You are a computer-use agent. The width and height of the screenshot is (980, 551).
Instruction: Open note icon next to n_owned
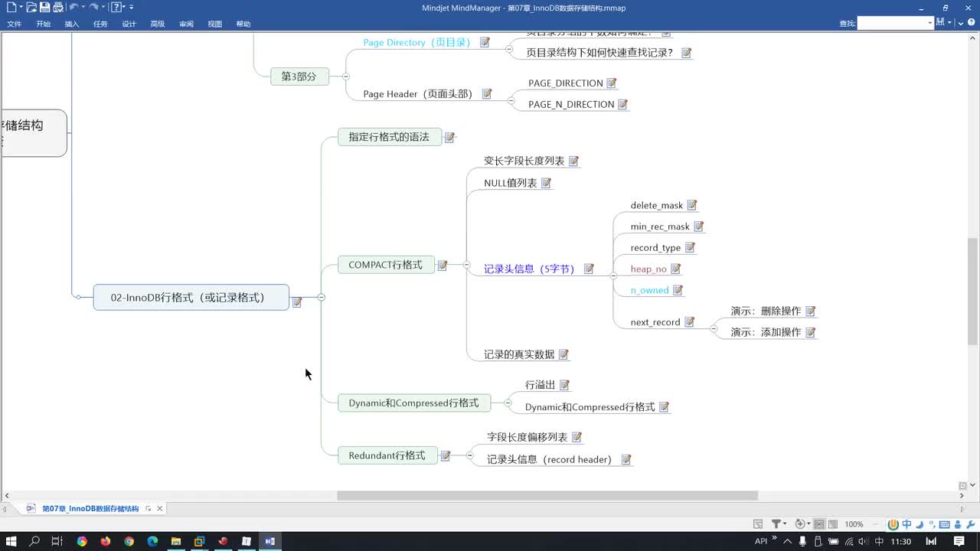pyautogui.click(x=678, y=290)
